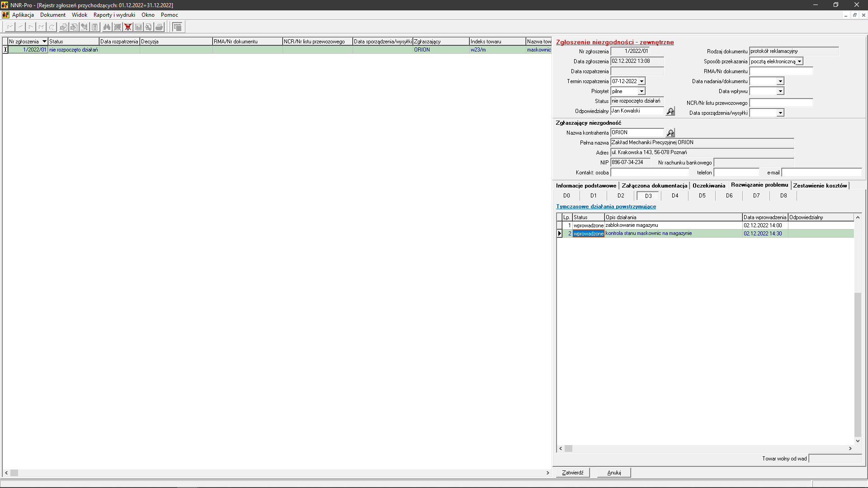Click lookup icon next to Odpowiedzialny field
The height and width of the screenshot is (488, 868).
click(670, 111)
